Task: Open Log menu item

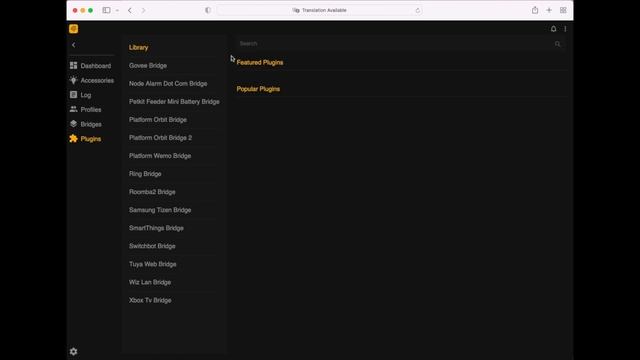Action: pyautogui.click(x=86, y=95)
